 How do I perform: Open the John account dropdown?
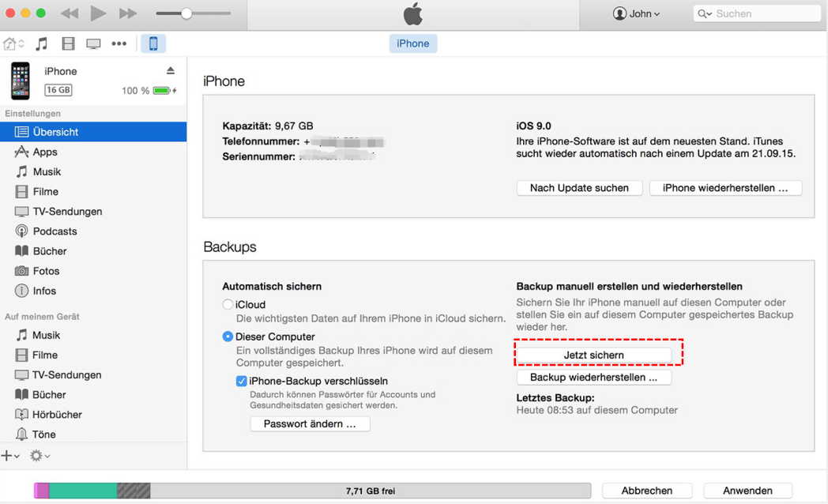pos(637,13)
